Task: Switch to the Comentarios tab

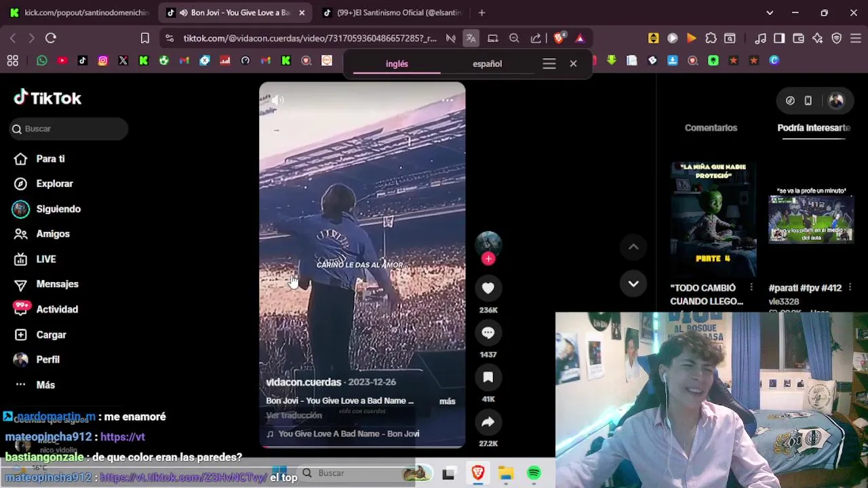Action: point(711,127)
